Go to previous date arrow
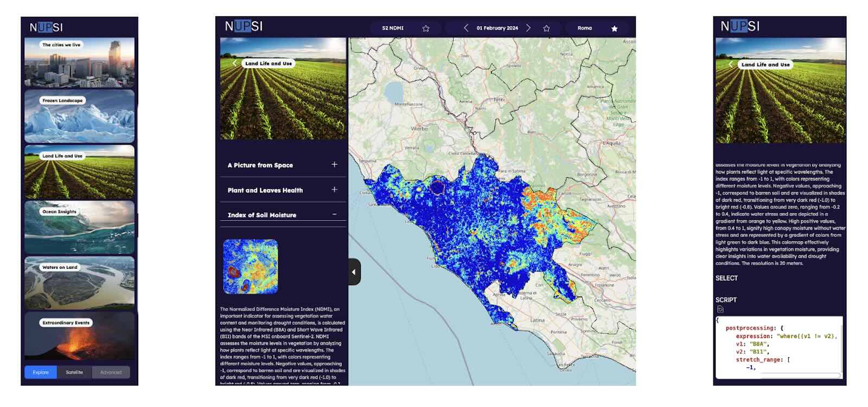Image resolution: width=868 pixels, height=407 pixels. coord(465,28)
